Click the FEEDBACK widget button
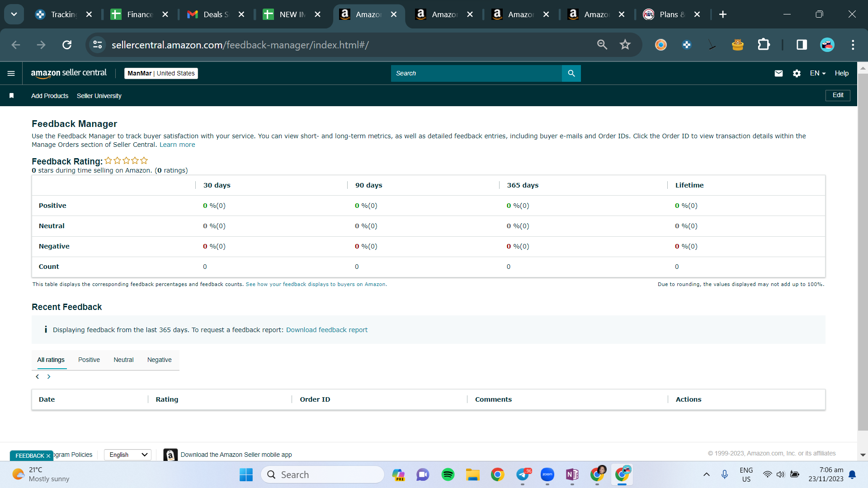The image size is (868, 488). pos(30,456)
